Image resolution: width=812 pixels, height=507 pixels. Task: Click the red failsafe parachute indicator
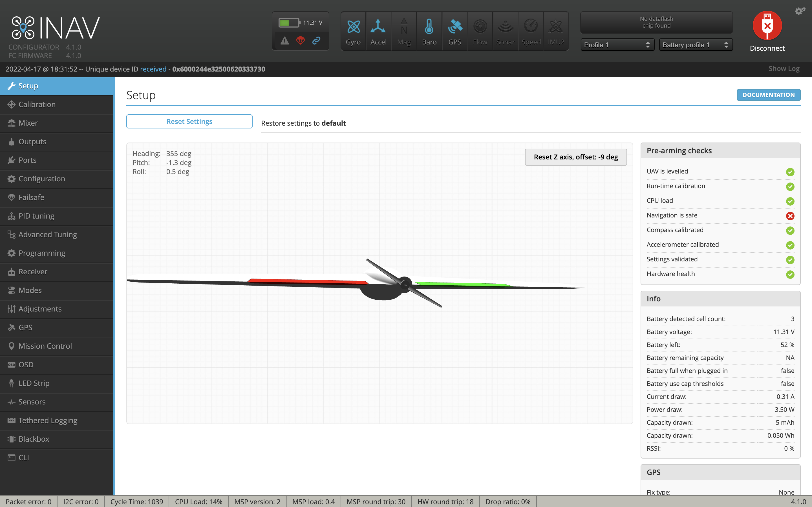(x=300, y=41)
